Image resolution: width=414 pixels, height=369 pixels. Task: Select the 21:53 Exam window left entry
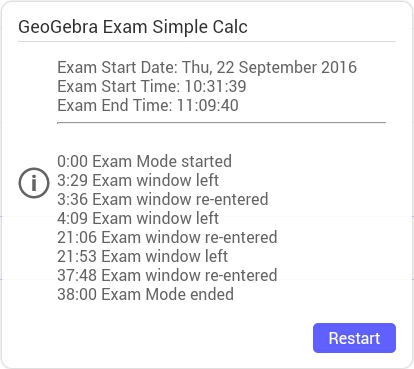(x=143, y=256)
